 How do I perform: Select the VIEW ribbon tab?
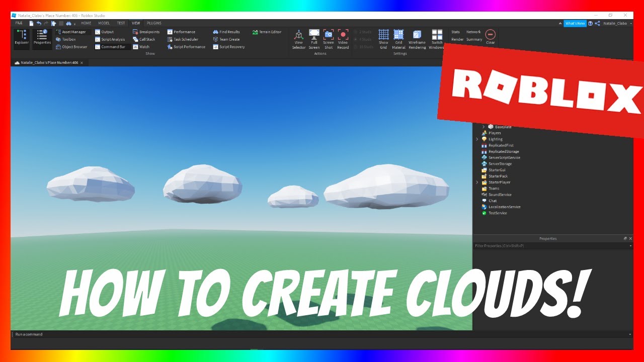(136, 23)
